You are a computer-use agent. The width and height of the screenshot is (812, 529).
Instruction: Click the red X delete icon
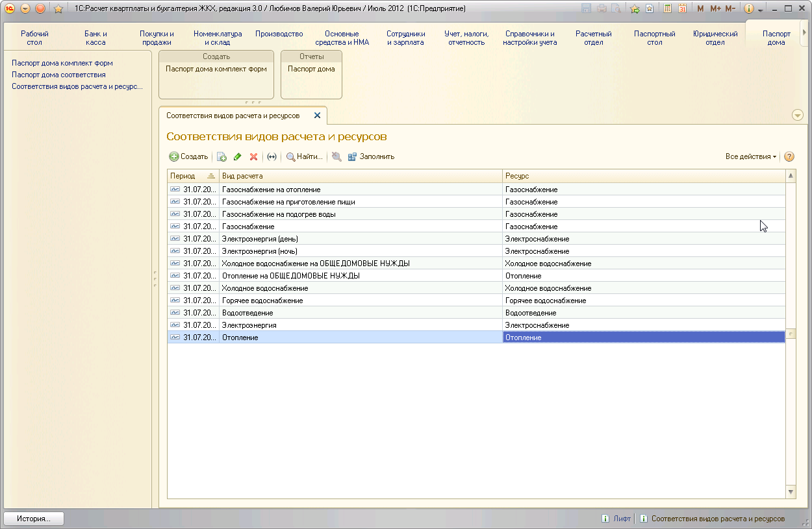coord(253,156)
